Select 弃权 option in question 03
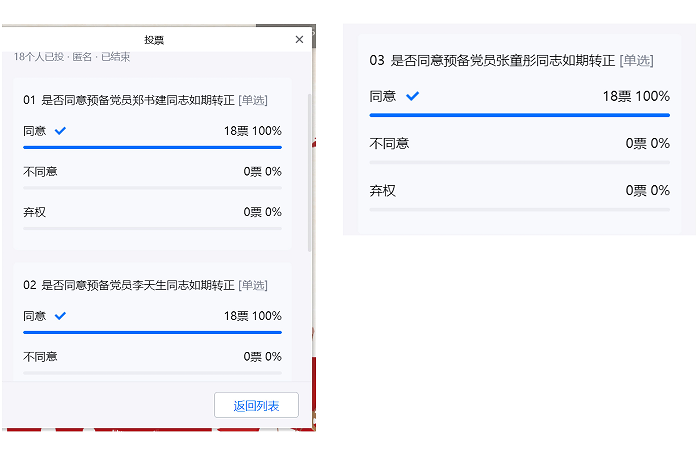This screenshot has width=700, height=452. click(x=383, y=190)
